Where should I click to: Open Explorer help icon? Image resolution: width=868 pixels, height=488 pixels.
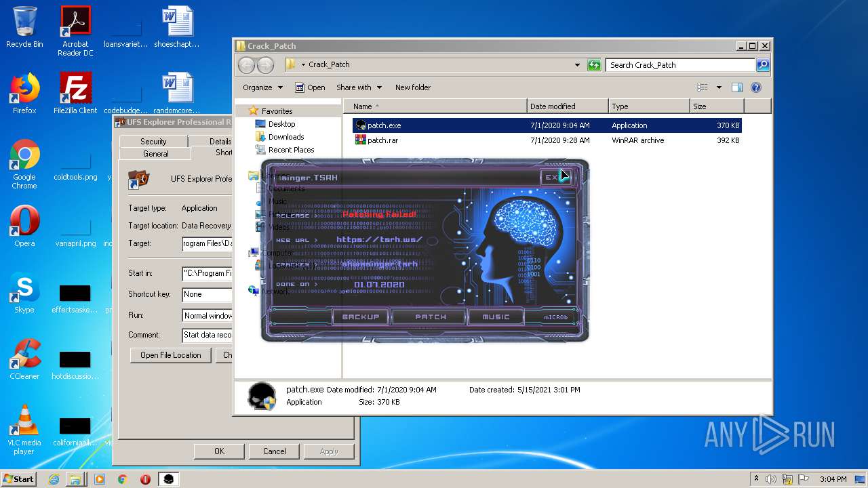pyautogui.click(x=756, y=87)
